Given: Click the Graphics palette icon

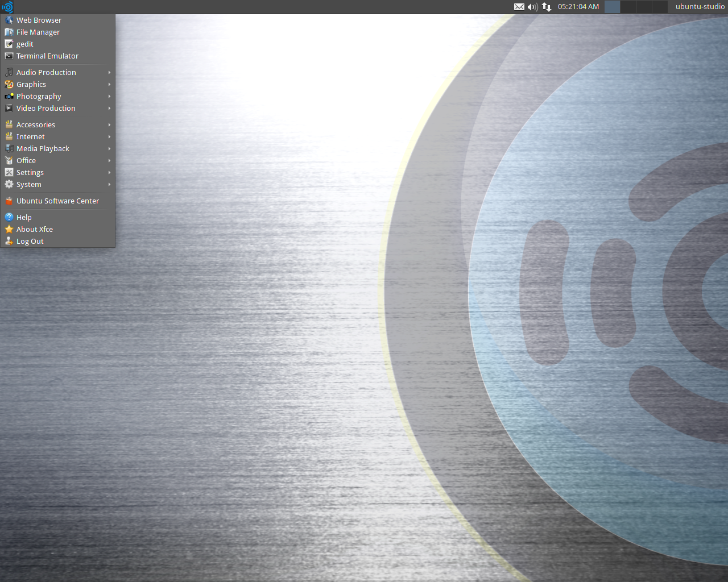Looking at the screenshot, I should 9,84.
